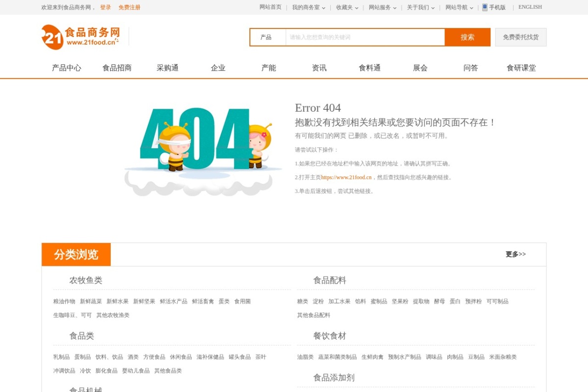The width and height of the screenshot is (588, 392).
Task: Click the orange 搜索 button
Action: tap(467, 37)
